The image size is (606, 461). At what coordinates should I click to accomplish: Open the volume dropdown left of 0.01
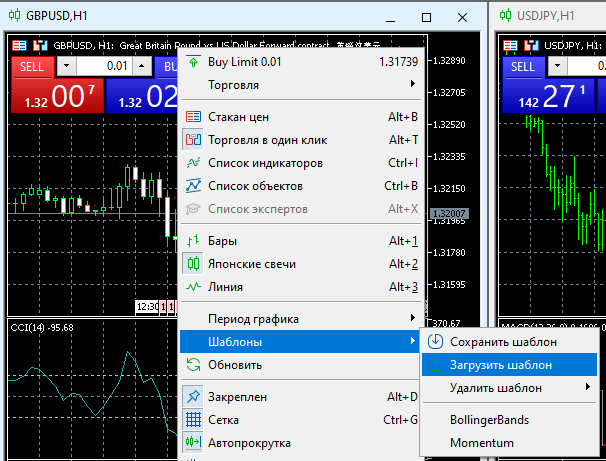click(x=67, y=66)
